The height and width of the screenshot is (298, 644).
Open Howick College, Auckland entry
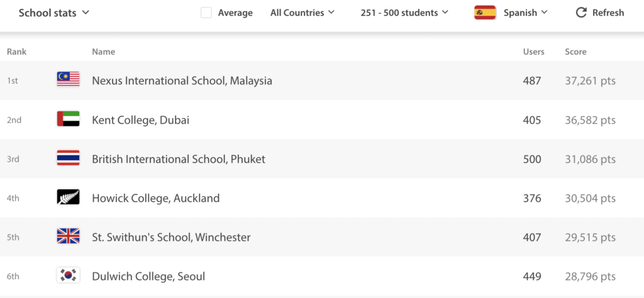coord(156,198)
